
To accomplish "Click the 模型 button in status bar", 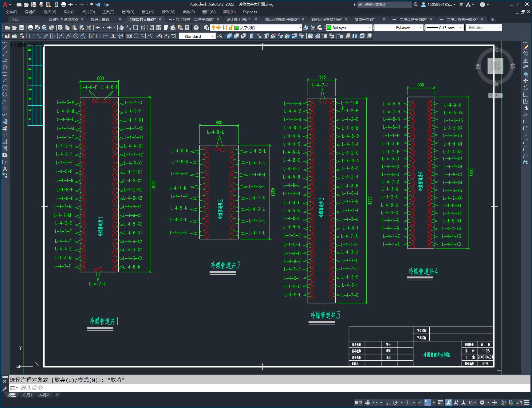I will (x=358, y=402).
